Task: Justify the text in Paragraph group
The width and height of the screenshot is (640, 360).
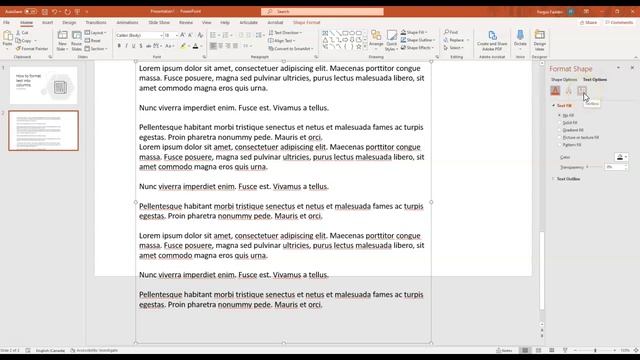Action: tap(236, 46)
